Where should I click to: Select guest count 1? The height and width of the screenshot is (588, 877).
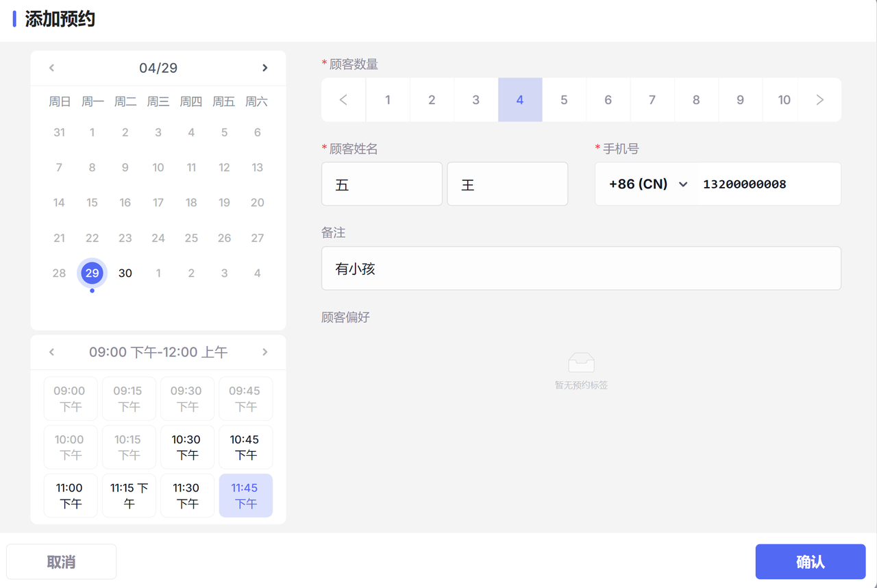point(388,100)
